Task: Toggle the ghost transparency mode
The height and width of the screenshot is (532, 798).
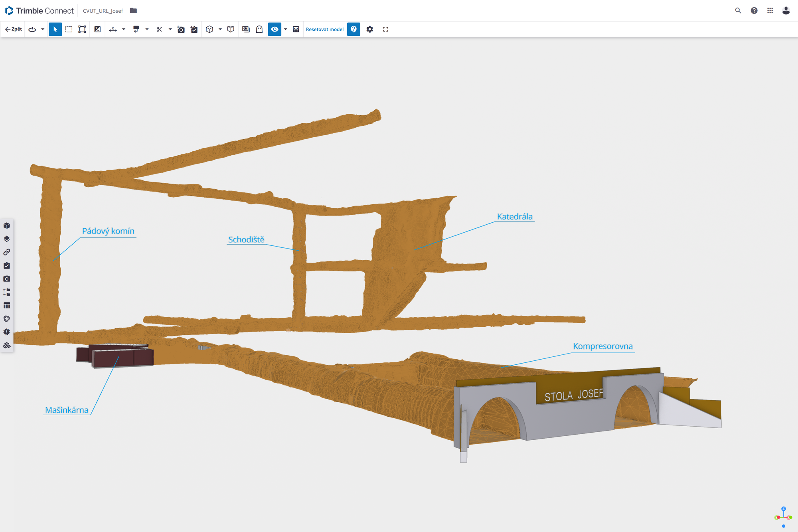Action: pos(259,29)
